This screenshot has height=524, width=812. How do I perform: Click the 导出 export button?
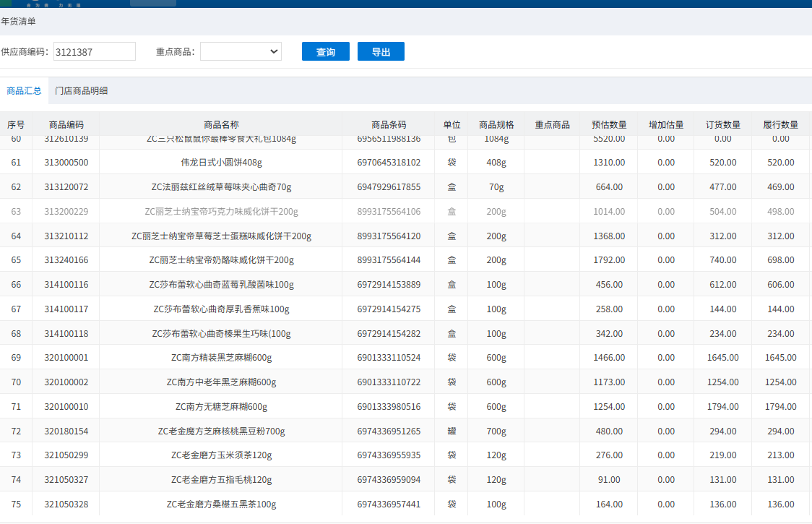click(381, 52)
